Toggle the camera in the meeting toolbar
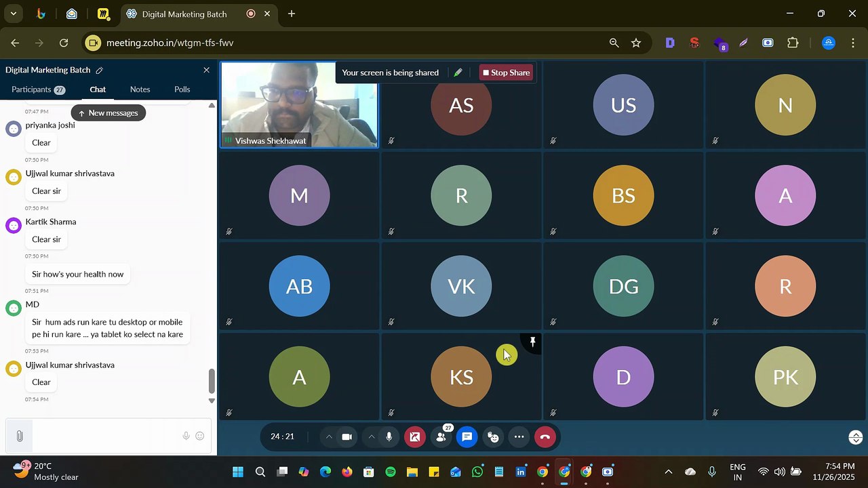The image size is (868, 488). tap(347, 437)
